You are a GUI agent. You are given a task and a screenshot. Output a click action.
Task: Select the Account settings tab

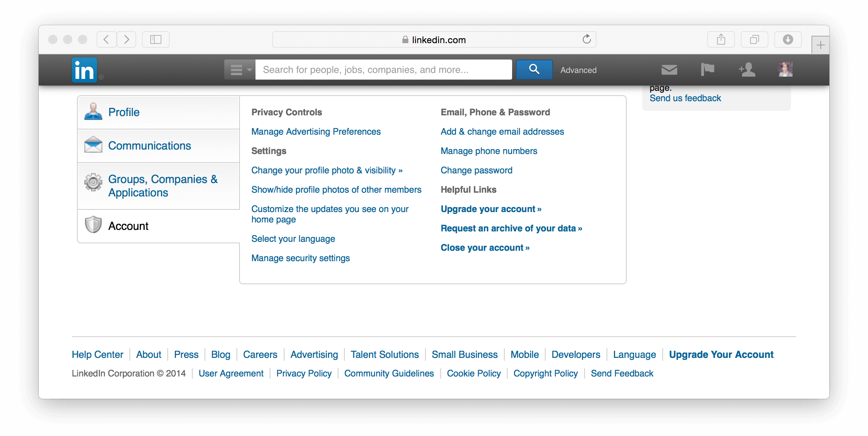(x=158, y=226)
